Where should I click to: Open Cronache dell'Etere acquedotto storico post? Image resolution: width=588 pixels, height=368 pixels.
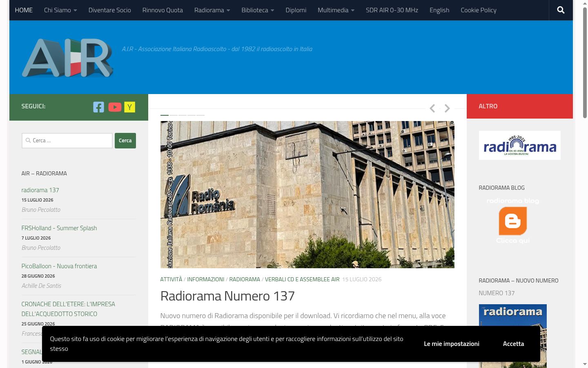point(68,309)
